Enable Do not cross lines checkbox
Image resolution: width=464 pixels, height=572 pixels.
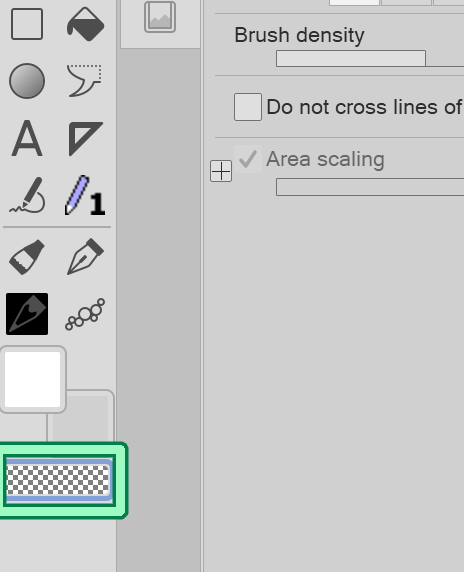click(x=248, y=107)
